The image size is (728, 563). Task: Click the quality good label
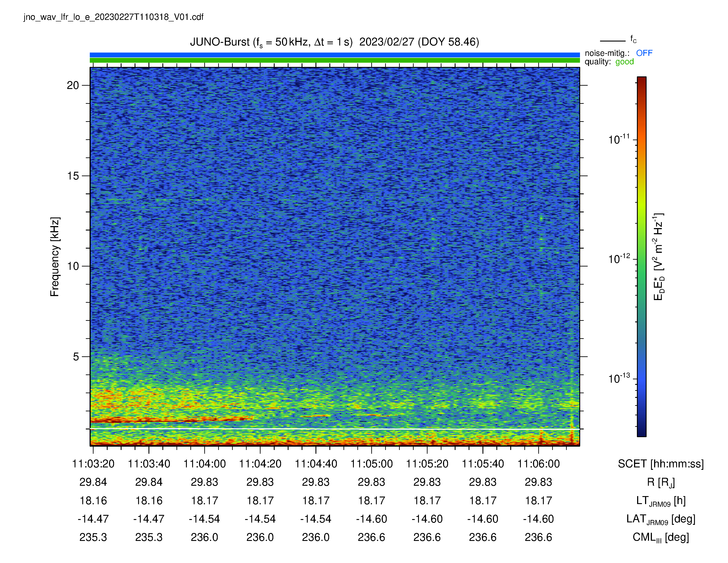pos(609,62)
